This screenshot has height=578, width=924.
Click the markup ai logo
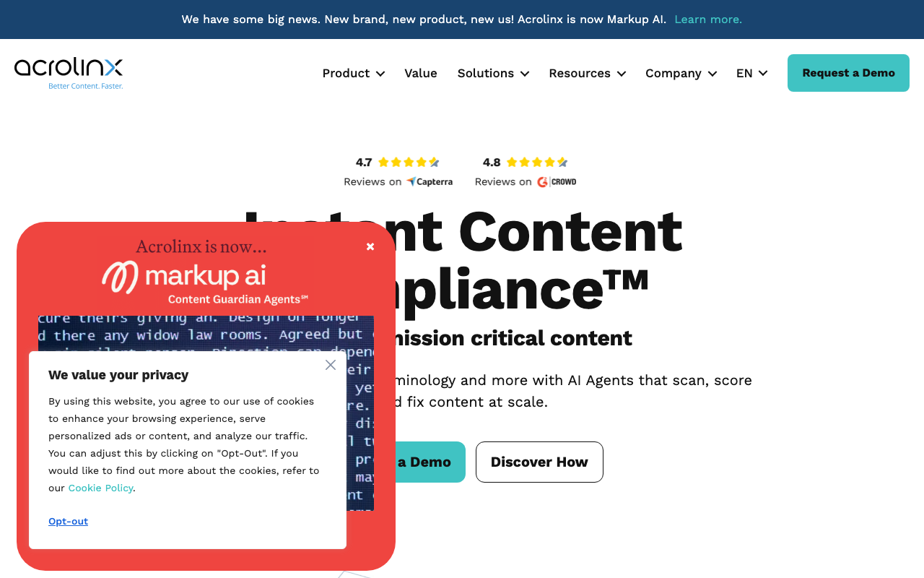[x=184, y=277]
